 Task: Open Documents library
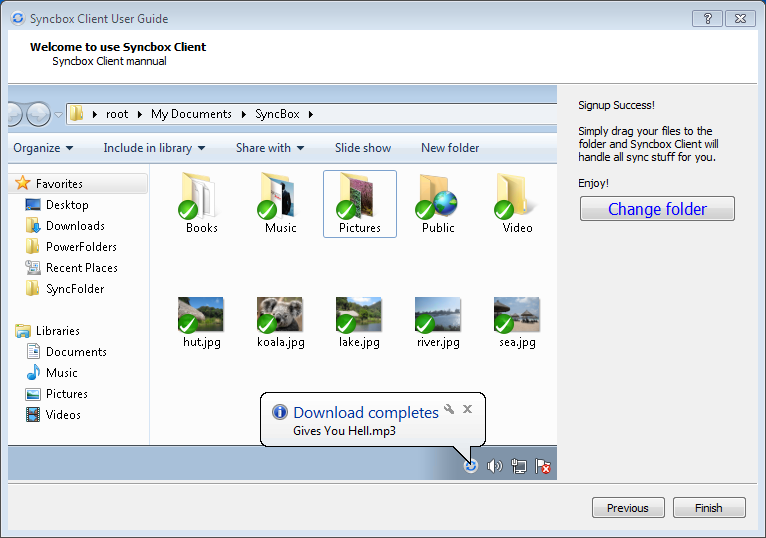[66, 352]
